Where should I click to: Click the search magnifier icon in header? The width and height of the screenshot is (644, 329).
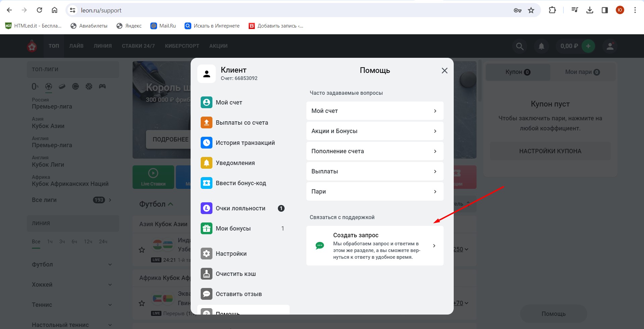click(519, 46)
